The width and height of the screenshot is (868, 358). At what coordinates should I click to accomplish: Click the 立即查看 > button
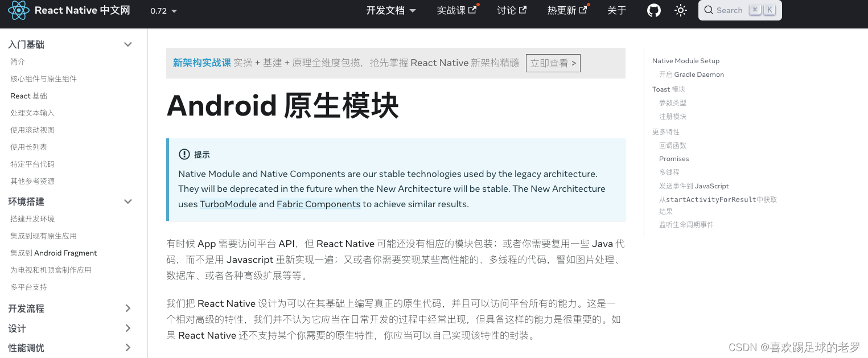point(553,63)
